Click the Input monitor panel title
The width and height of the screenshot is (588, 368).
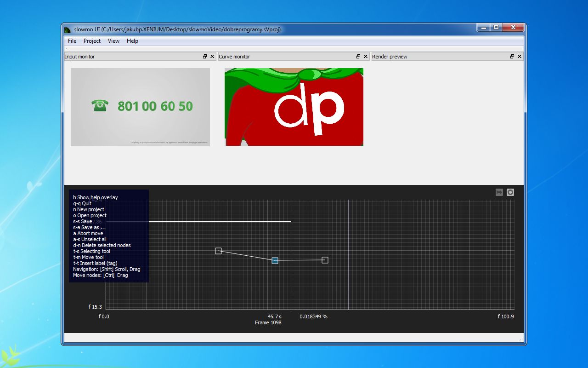[x=80, y=57]
